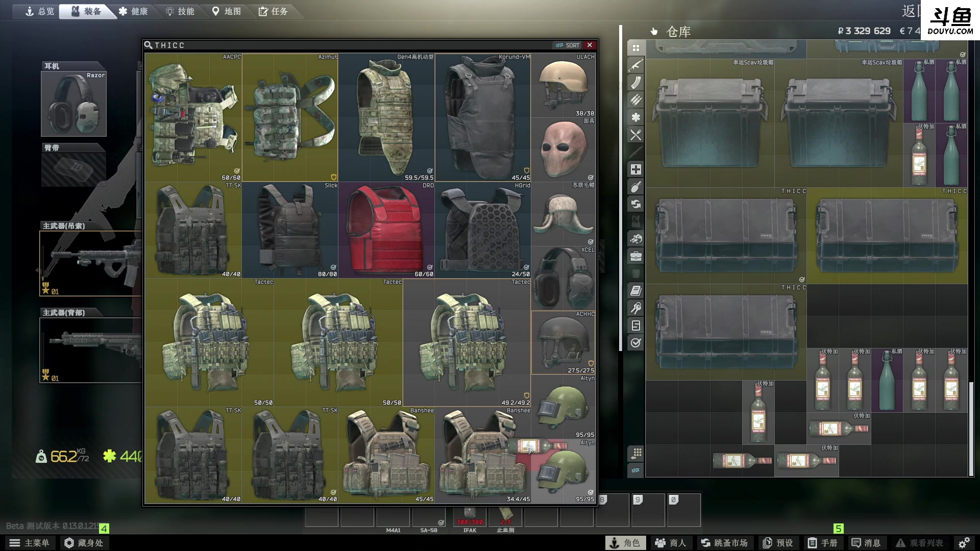The height and width of the screenshot is (551, 980).
Task: Select the Banshee rig with 34.4/45 durability
Action: tap(483, 455)
